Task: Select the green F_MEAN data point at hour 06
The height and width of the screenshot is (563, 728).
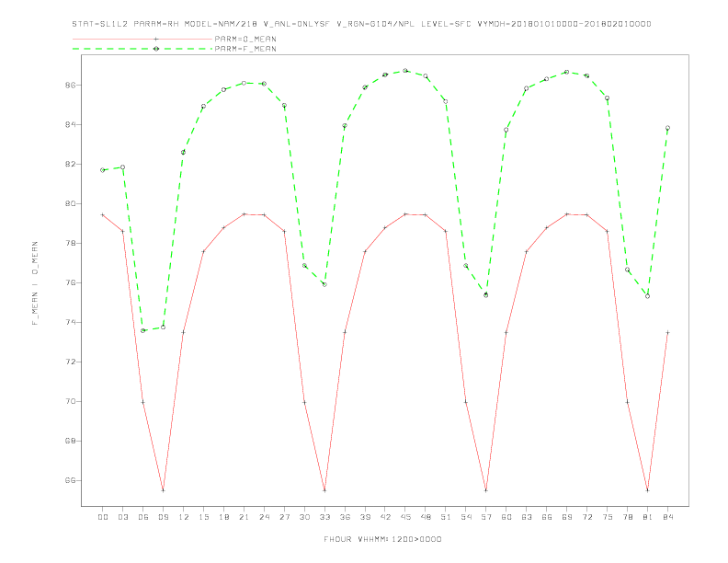Action: [x=143, y=331]
